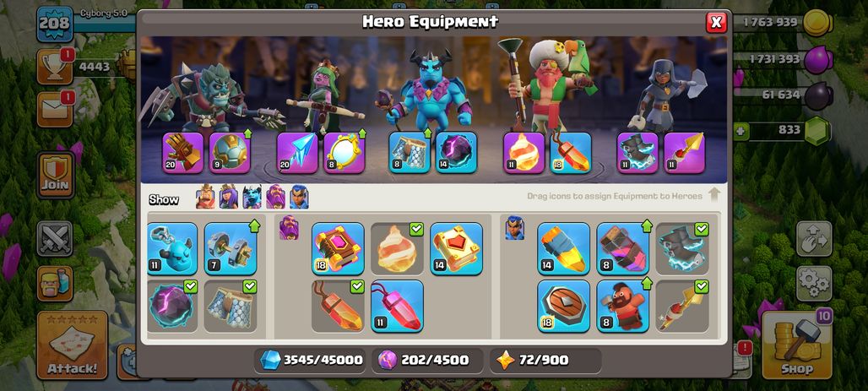Toggle Barbarian King filter in Show row
Image resolution: width=868 pixels, height=391 pixels.
coord(205,197)
